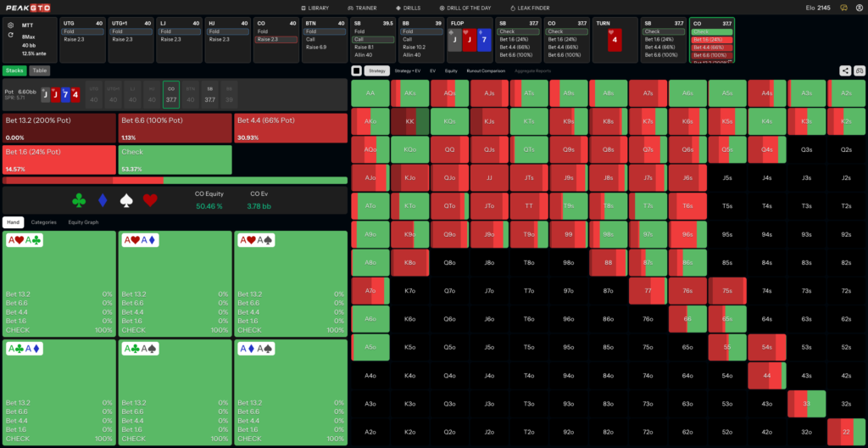Screen dimensions: 868x448
Task: Select the JJ cell in the matrix
Action: point(489,178)
